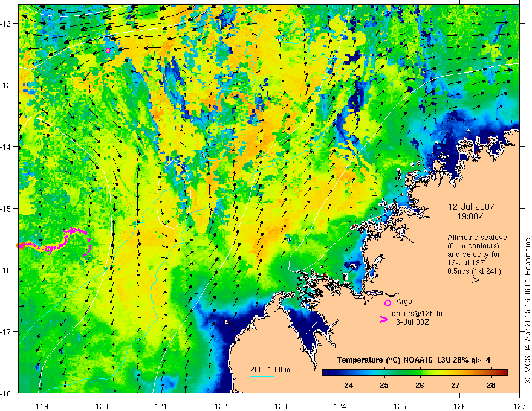Click the latitude axis label '-13'
This screenshot has height=411, width=532.
tap(7, 85)
